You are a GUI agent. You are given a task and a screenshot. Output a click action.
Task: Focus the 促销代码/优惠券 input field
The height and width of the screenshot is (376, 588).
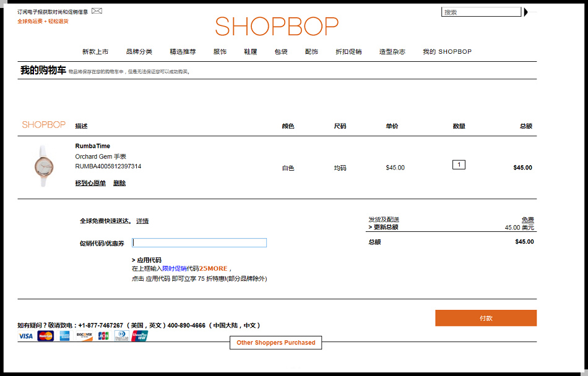coord(199,242)
